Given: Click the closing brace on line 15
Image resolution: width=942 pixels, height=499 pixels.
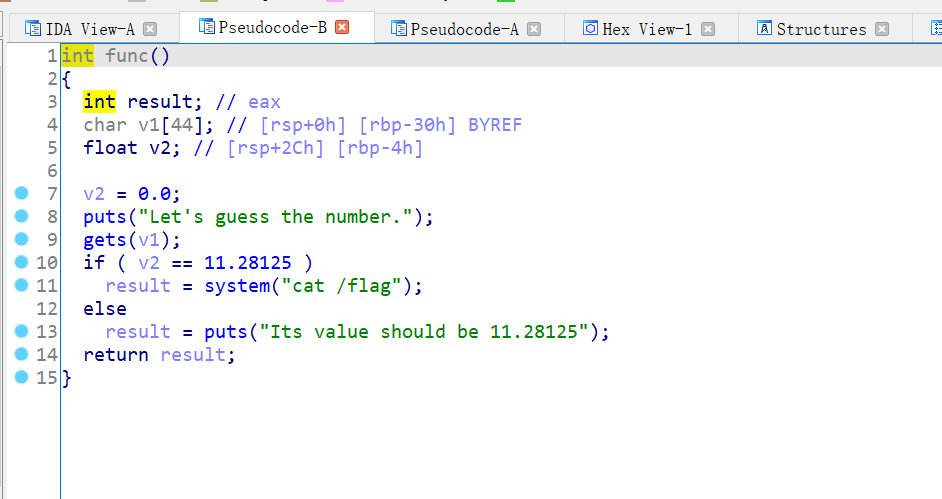Looking at the screenshot, I should (67, 378).
